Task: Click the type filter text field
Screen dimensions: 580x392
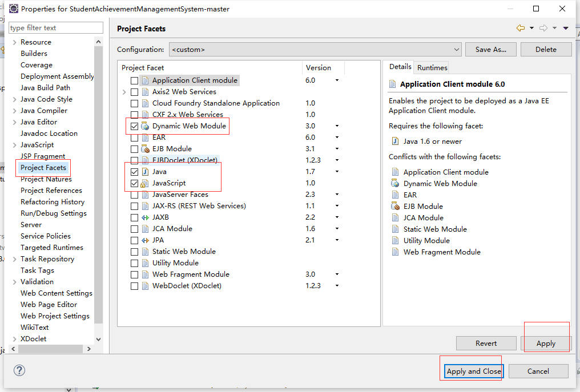Action: [x=56, y=28]
